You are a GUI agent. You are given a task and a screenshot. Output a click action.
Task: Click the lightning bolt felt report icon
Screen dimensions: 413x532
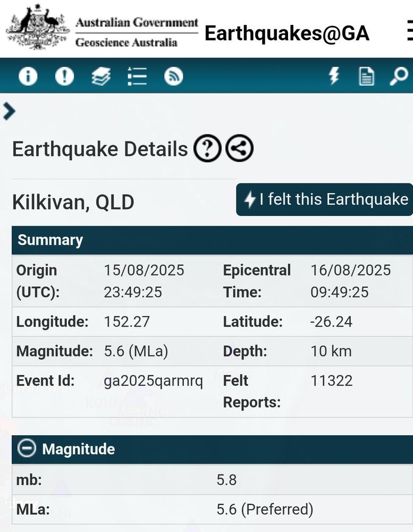(334, 76)
